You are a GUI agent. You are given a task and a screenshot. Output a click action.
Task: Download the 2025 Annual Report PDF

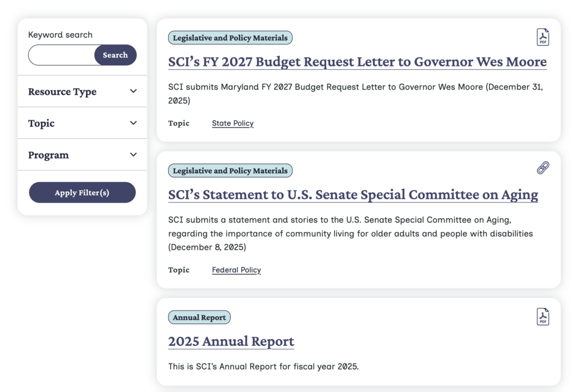[542, 316]
